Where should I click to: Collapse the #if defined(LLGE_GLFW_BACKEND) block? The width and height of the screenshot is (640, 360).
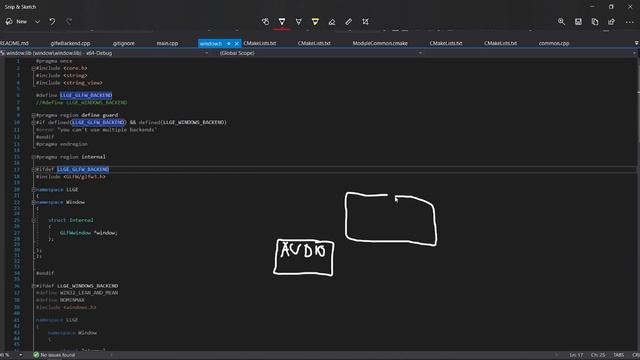[34, 122]
